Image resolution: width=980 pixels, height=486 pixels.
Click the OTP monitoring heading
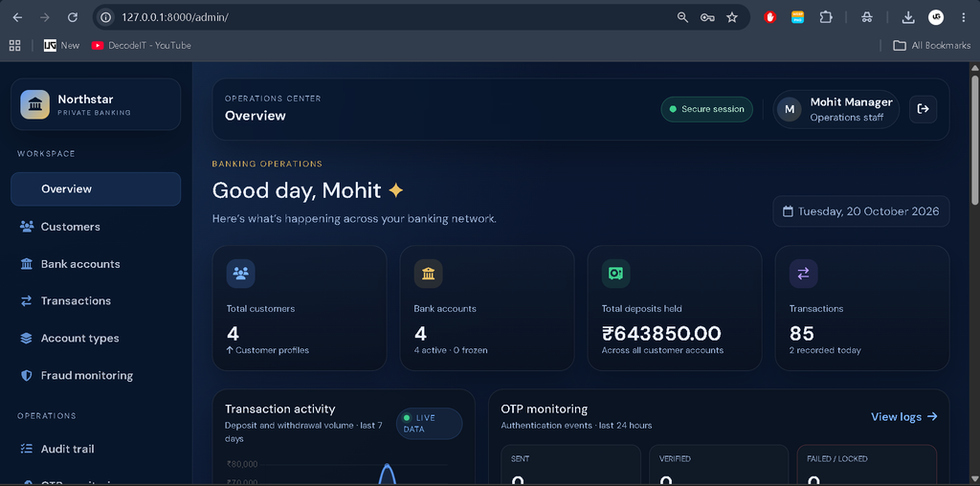(x=545, y=409)
